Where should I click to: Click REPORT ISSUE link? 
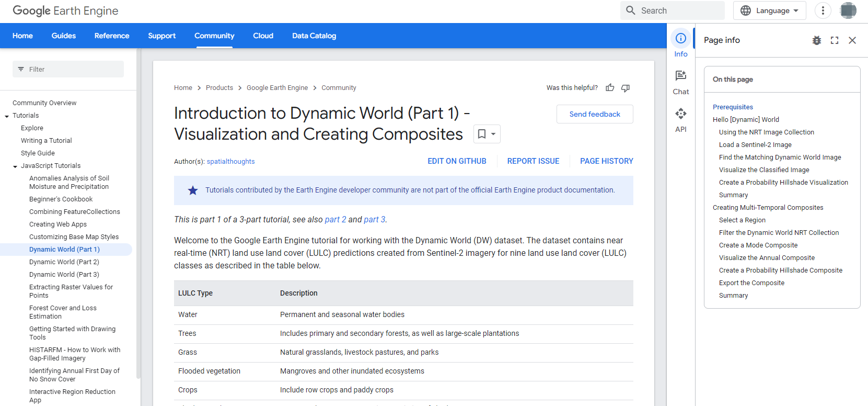[533, 161]
